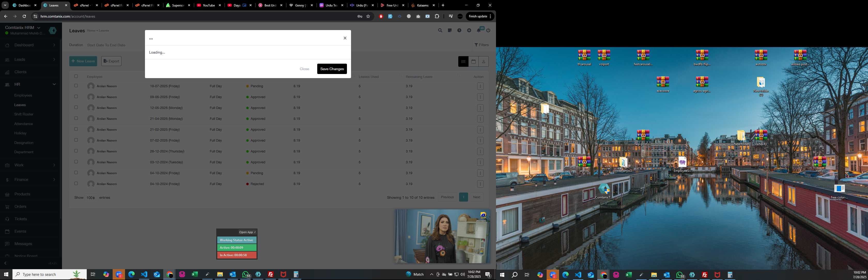Open the Filters panel
The image size is (868, 280).
[x=482, y=45]
